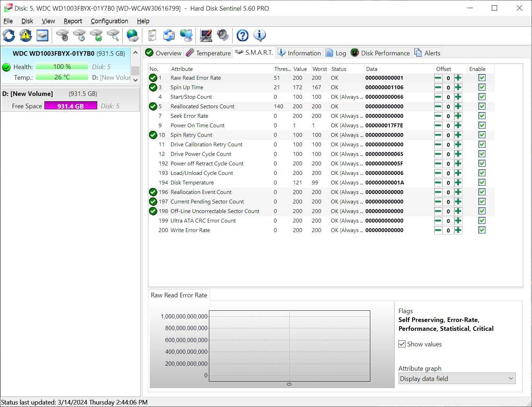Screen dimensions: 532x407
Task: Increase offset for Raw Read Error Rate
Action: [x=458, y=78]
